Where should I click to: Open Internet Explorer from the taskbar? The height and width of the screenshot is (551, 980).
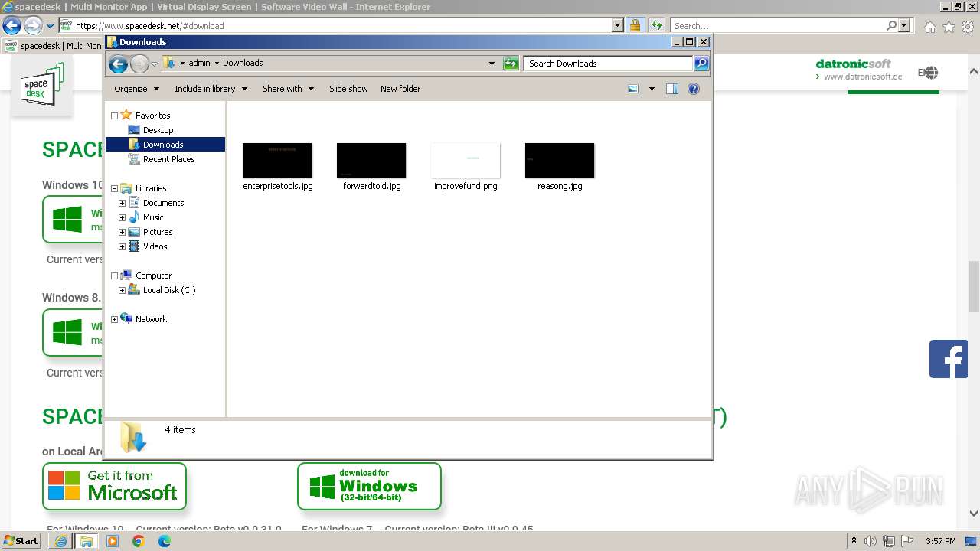pyautogui.click(x=60, y=541)
